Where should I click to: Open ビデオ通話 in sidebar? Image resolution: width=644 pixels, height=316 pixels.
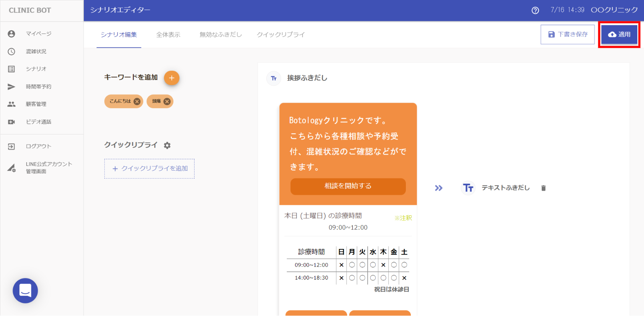click(x=38, y=122)
